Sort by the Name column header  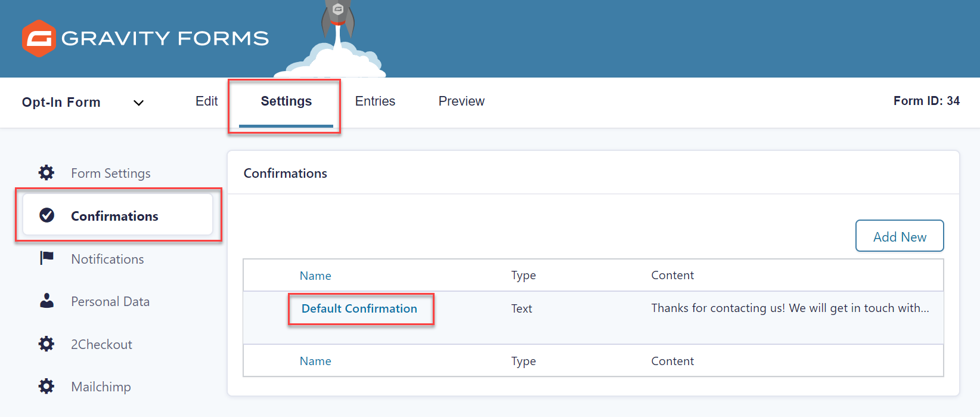[315, 276]
